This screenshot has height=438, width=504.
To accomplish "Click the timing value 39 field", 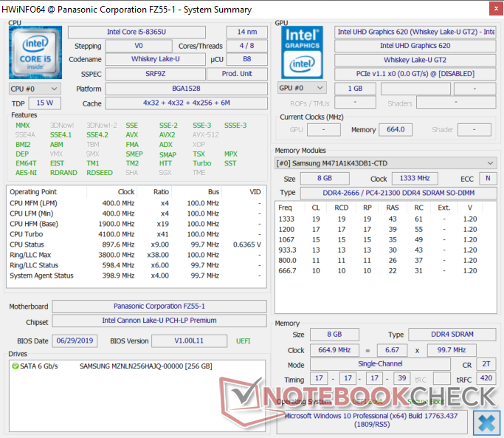I will (x=401, y=378).
